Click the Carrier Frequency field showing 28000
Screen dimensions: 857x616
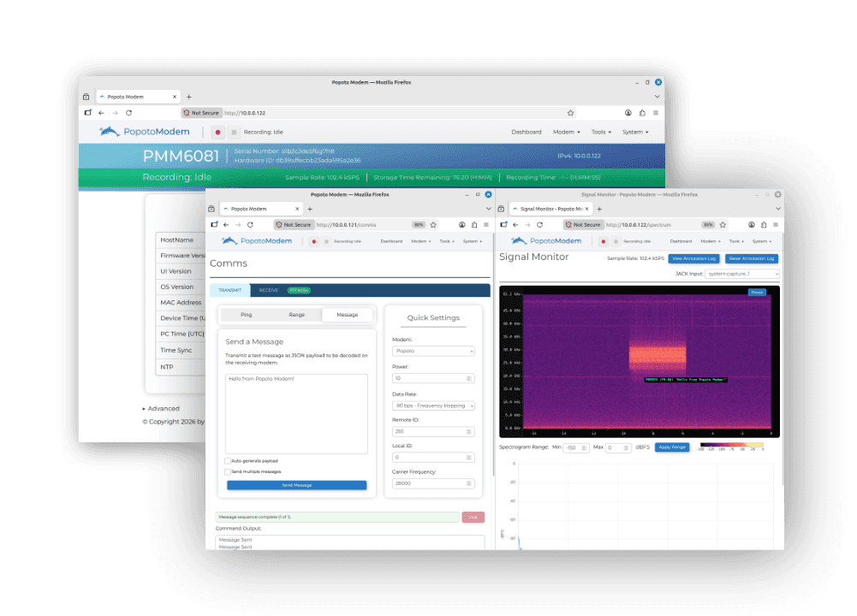point(433,484)
